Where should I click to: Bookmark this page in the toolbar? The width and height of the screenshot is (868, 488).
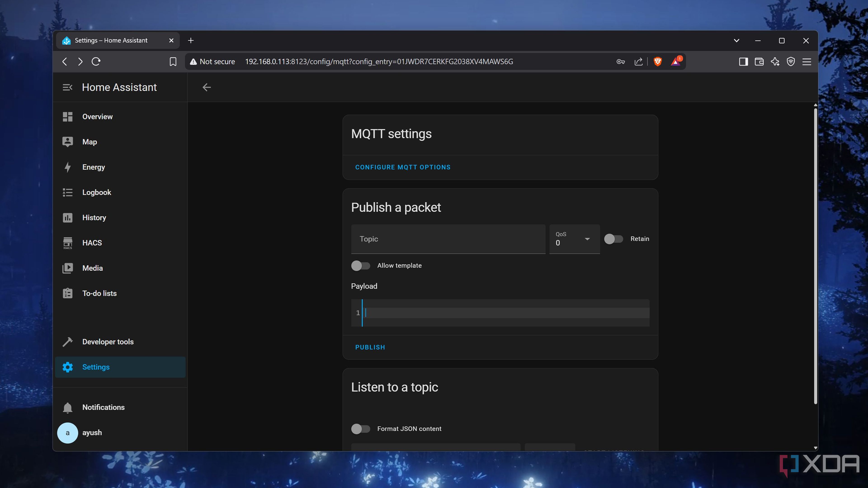pyautogui.click(x=173, y=62)
